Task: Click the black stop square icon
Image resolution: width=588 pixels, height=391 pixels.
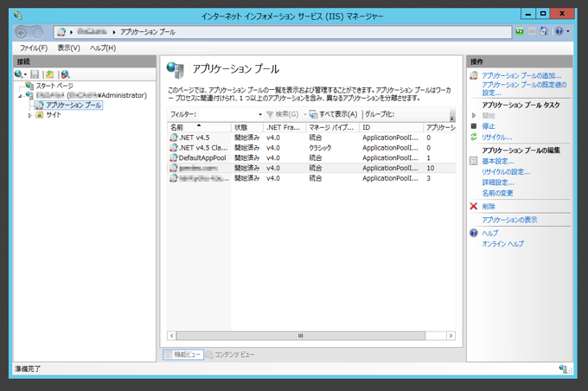Action: click(x=474, y=126)
